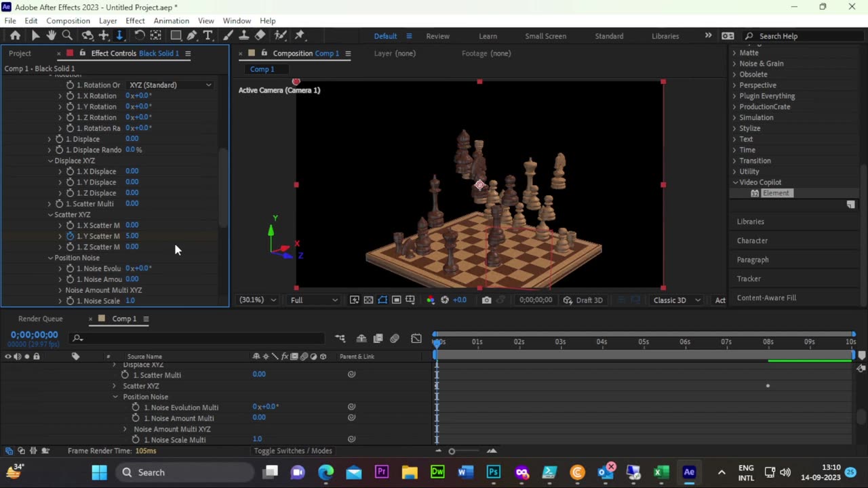Toggle frame blending for timeline
The image size is (868, 488).
378,338
